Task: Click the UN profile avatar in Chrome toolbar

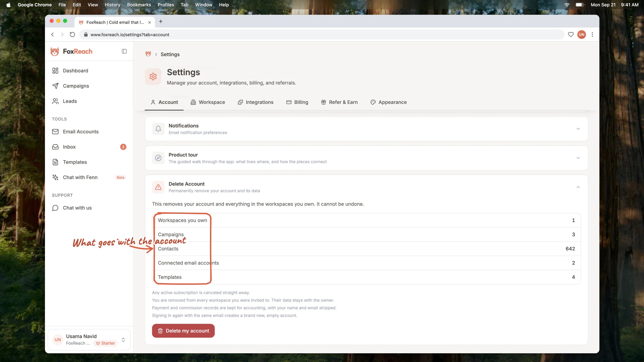Action: tap(581, 34)
